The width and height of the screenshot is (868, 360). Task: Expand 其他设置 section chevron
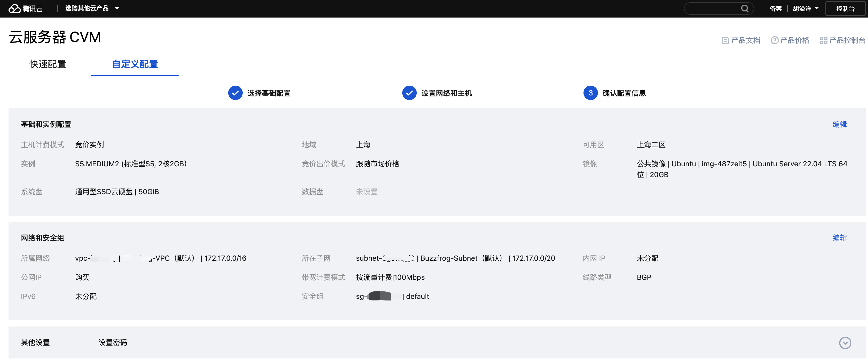pos(845,343)
